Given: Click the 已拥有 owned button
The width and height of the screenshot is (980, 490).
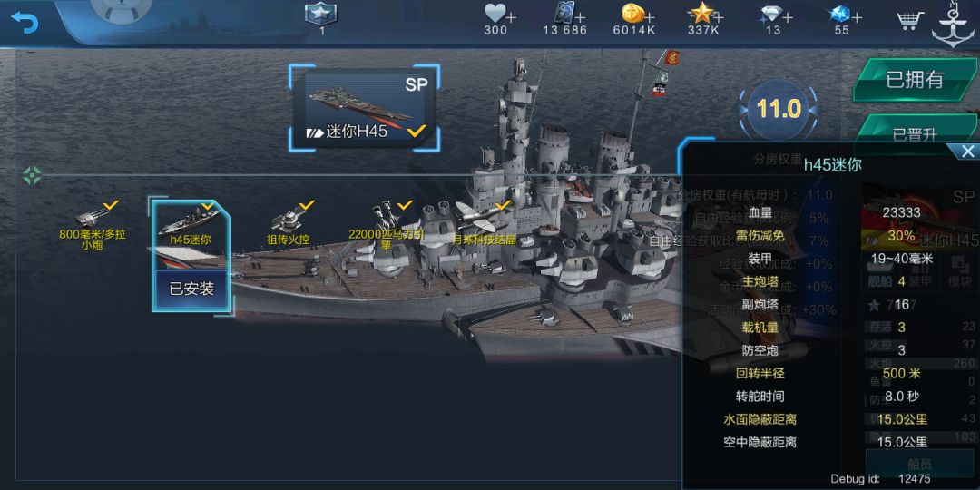Looking at the screenshot, I should [x=915, y=80].
